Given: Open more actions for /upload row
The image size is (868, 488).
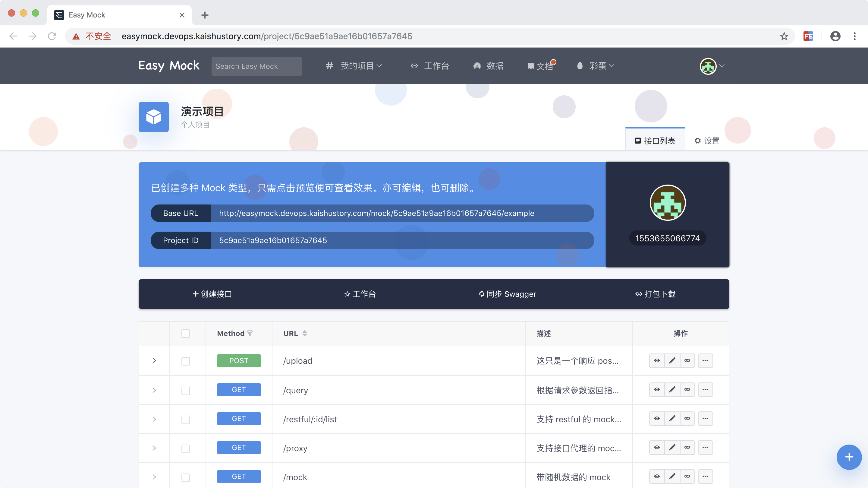Looking at the screenshot, I should pos(705,360).
